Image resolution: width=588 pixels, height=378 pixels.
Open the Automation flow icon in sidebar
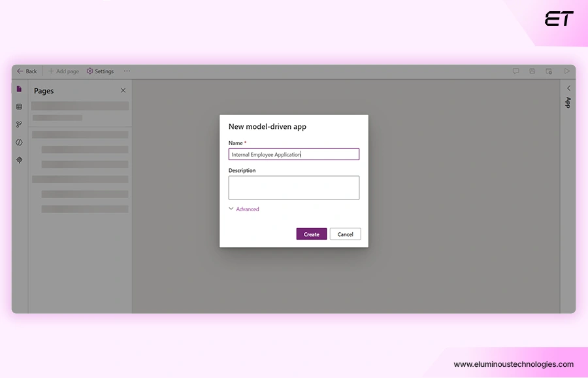19,124
